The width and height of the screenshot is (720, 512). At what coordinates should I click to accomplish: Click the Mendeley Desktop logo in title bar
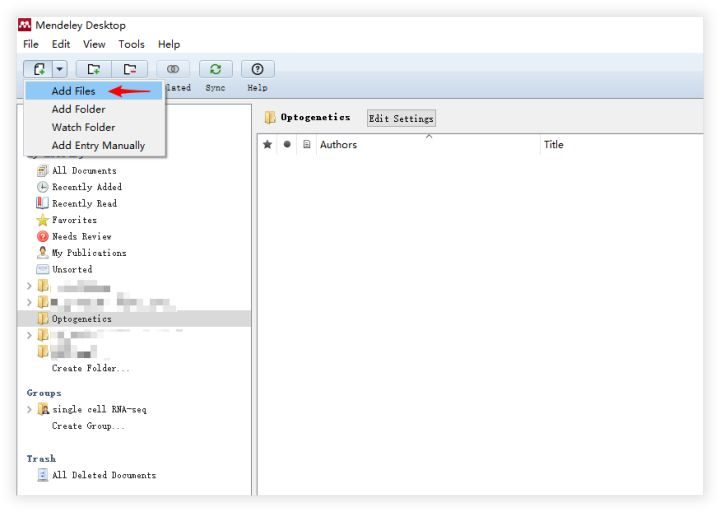24,25
